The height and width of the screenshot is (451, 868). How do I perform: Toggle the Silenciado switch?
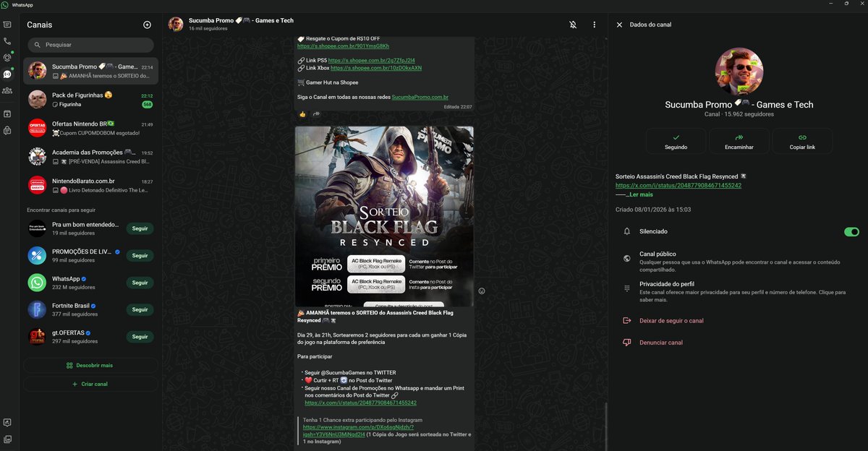(851, 232)
